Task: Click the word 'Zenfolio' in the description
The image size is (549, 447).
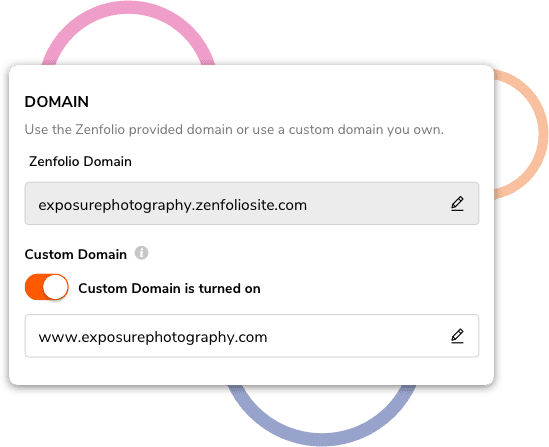Action: point(100,130)
